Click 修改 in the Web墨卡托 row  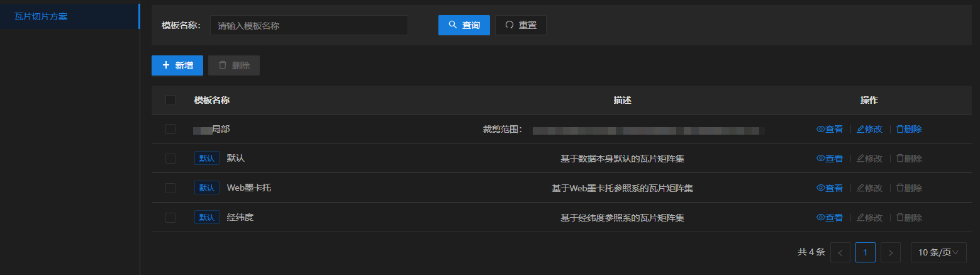[869, 188]
